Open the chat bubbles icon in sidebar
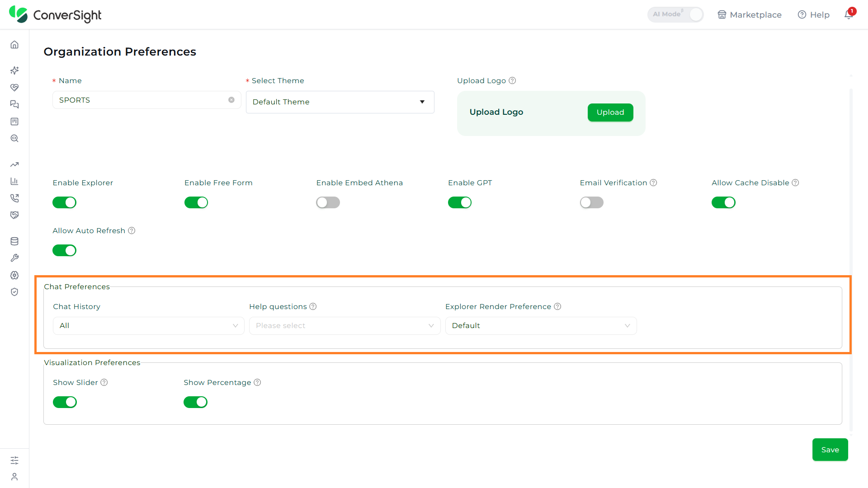 14,104
